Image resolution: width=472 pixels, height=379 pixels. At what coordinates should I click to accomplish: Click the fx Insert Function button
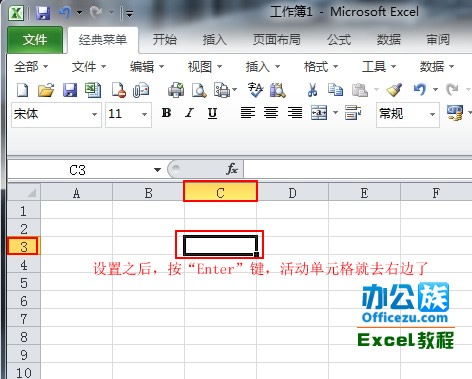click(x=231, y=169)
